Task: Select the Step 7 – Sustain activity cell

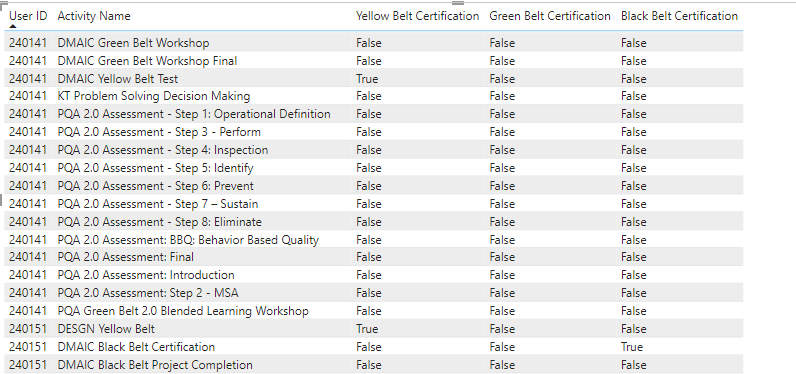Action: pos(158,204)
